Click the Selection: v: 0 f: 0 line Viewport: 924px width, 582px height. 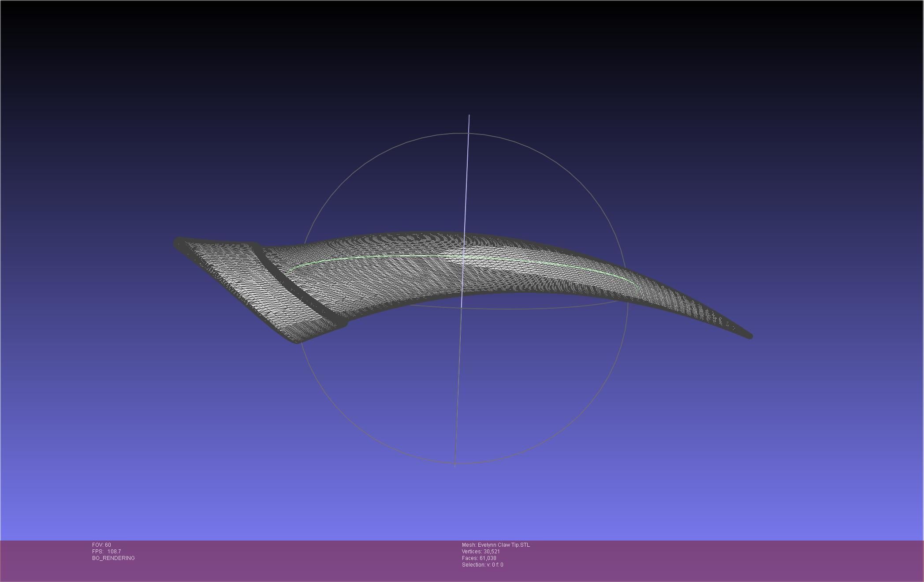(482, 565)
